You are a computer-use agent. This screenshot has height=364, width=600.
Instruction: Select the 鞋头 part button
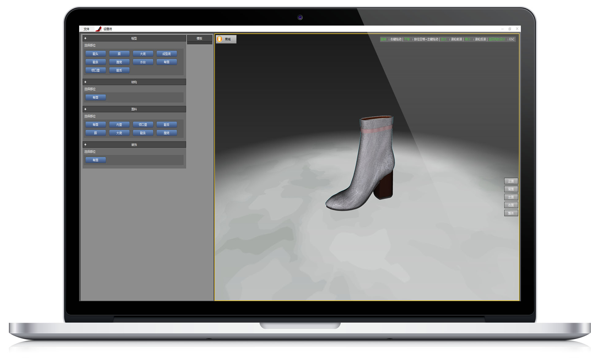pyautogui.click(x=95, y=54)
